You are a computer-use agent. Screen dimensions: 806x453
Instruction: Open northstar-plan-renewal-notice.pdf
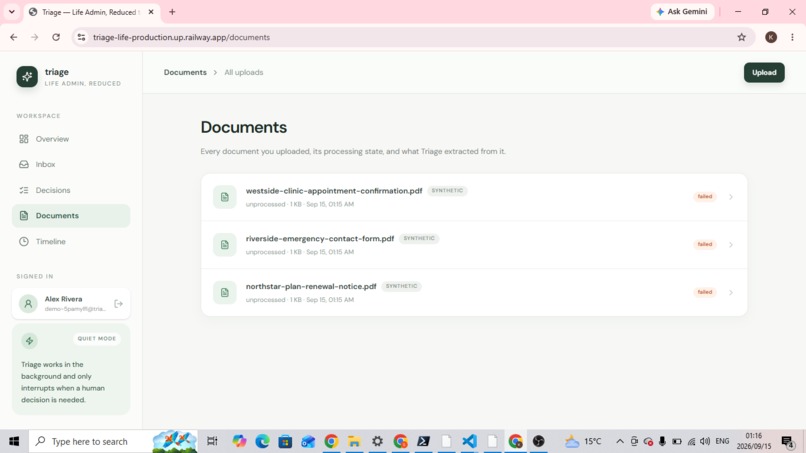pos(311,286)
